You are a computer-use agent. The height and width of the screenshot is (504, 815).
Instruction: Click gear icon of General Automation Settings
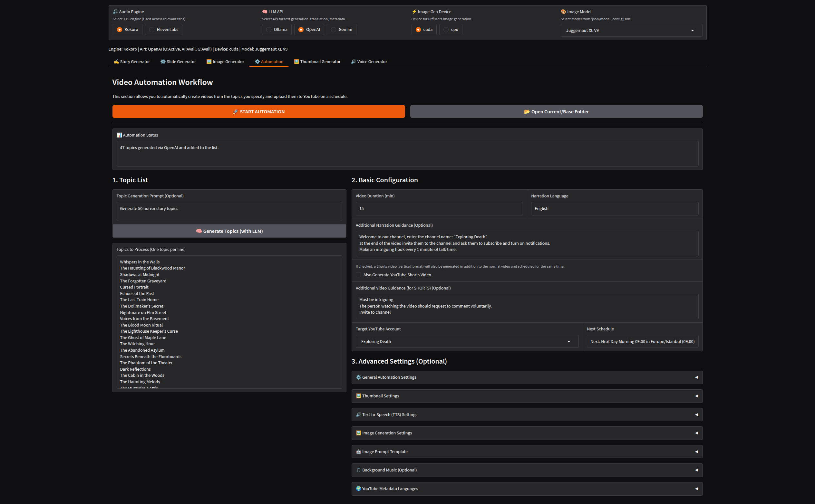coord(358,377)
